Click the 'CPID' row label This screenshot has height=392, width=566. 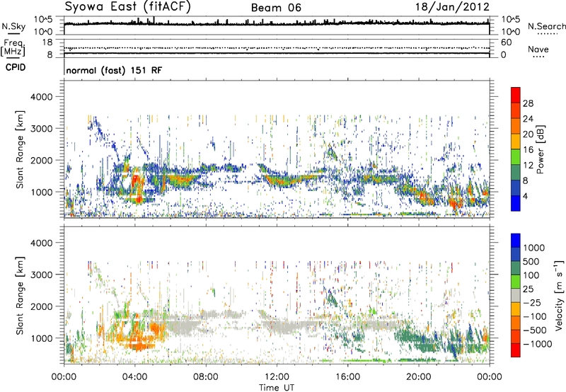point(16,67)
